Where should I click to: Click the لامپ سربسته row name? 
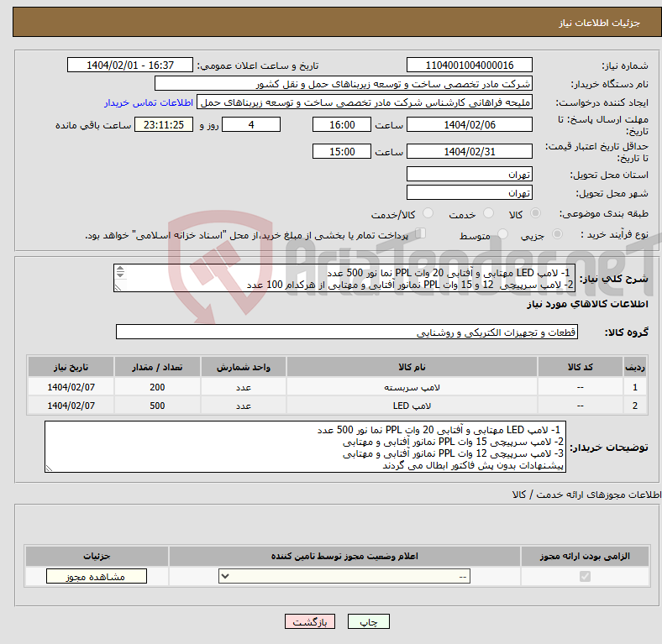(x=412, y=387)
